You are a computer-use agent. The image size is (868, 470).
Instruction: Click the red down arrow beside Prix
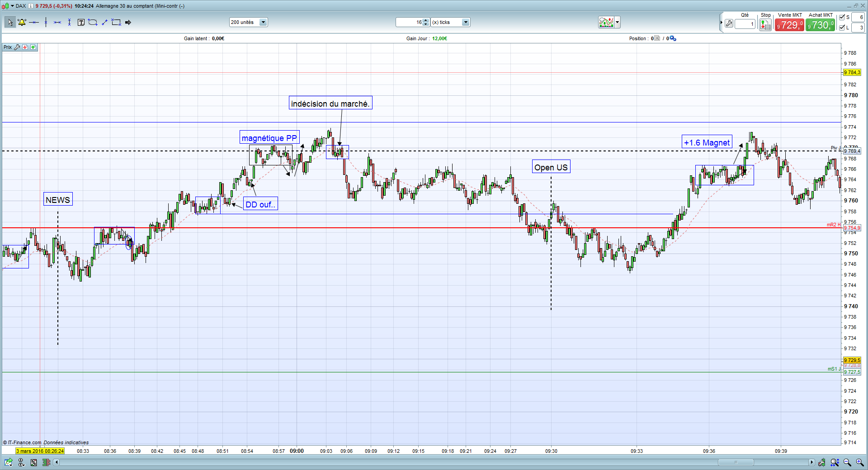(25, 47)
